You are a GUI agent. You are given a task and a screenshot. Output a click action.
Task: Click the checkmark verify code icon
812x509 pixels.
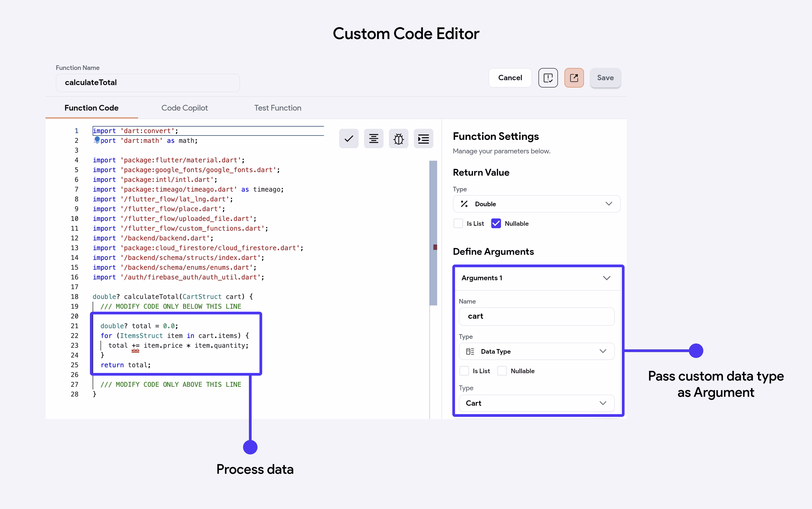(349, 138)
